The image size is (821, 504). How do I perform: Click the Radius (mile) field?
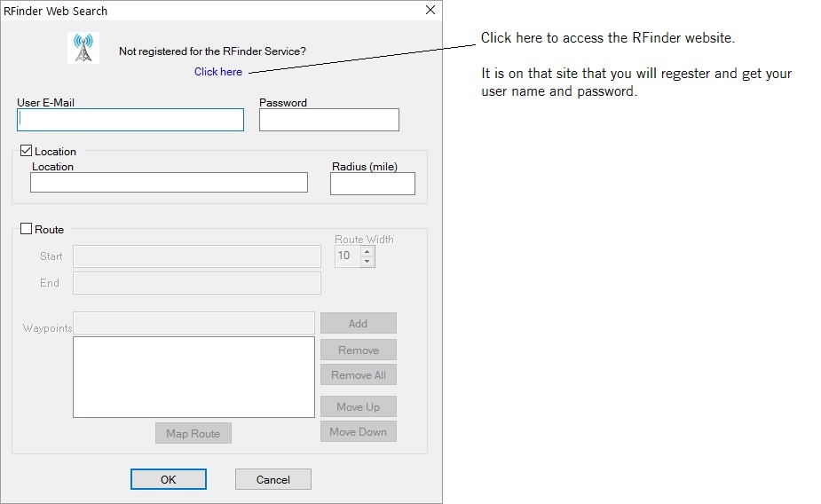373,184
